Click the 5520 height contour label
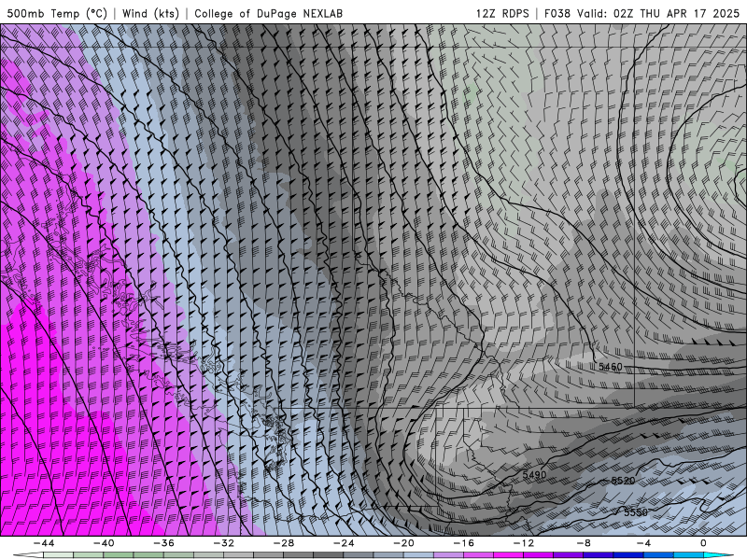Screen dimensions: 747x560 pos(623,481)
